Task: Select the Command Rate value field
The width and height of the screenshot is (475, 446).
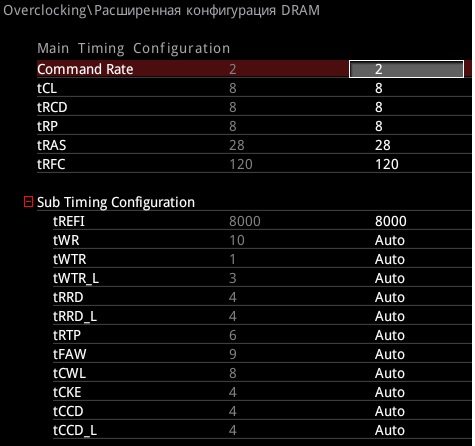Action: (x=406, y=69)
